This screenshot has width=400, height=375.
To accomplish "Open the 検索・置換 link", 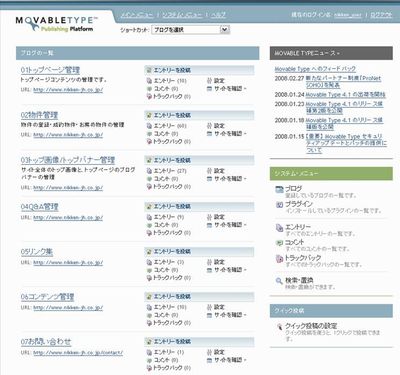I will [x=299, y=280].
